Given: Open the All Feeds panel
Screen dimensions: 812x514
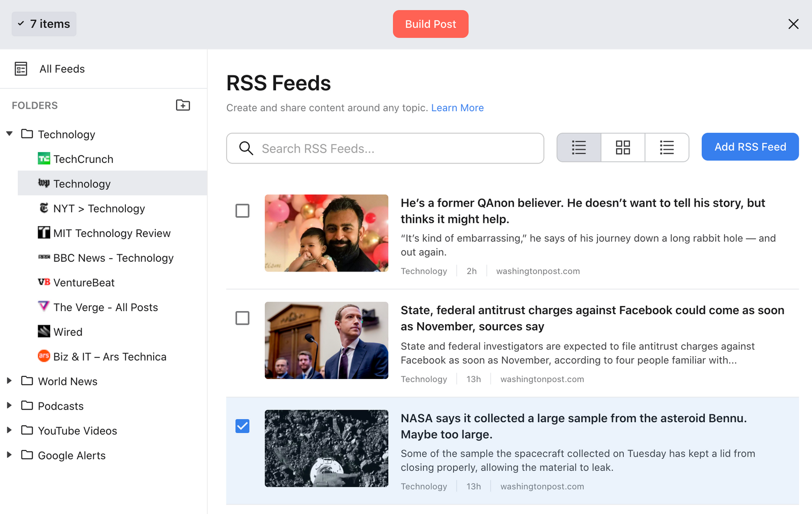Looking at the screenshot, I should [x=62, y=68].
